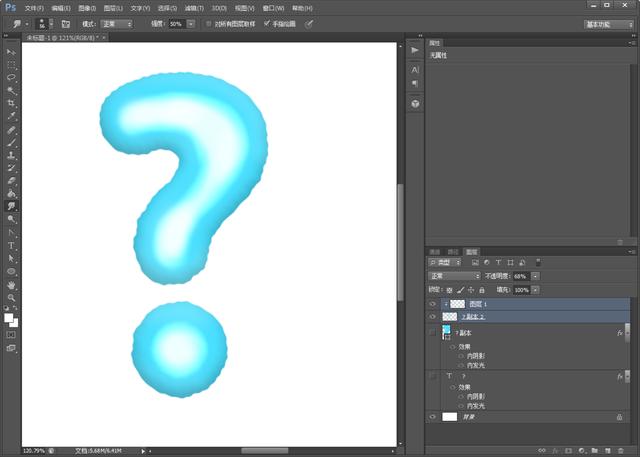Viewport: 640px width, 457px height.
Task: Add a layer mask
Action: 568,450
